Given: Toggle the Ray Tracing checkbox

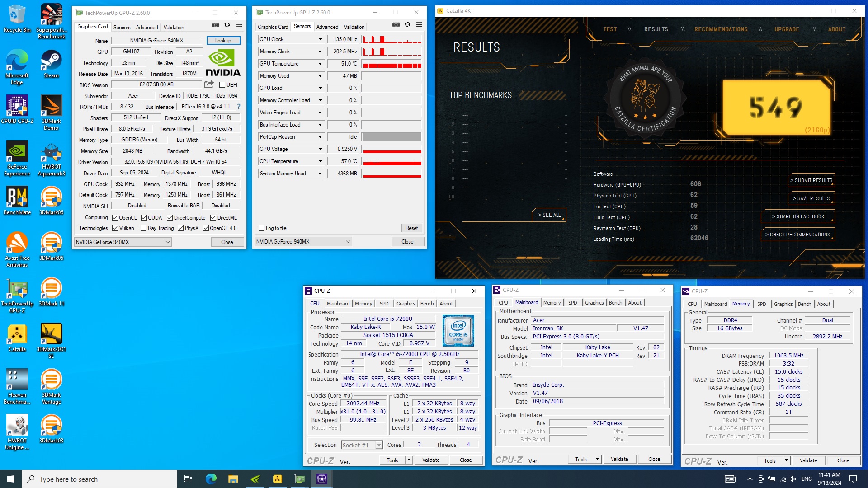Looking at the screenshot, I should [x=143, y=228].
